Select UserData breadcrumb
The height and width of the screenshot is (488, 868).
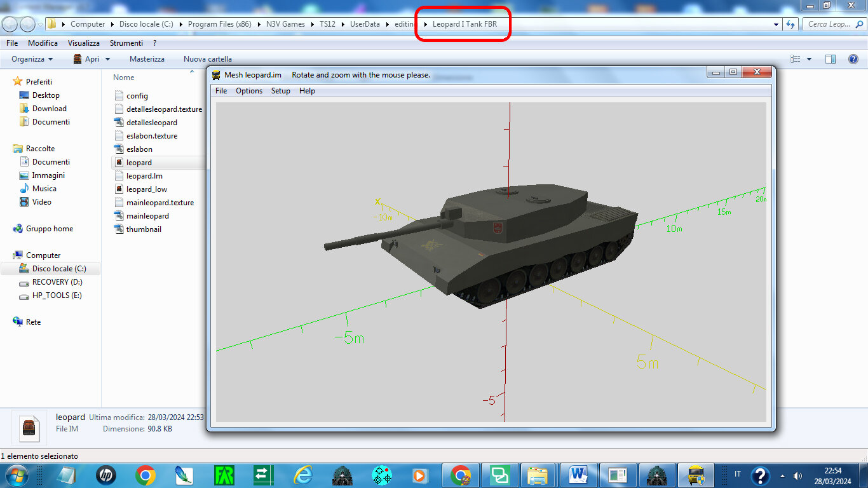tap(365, 24)
